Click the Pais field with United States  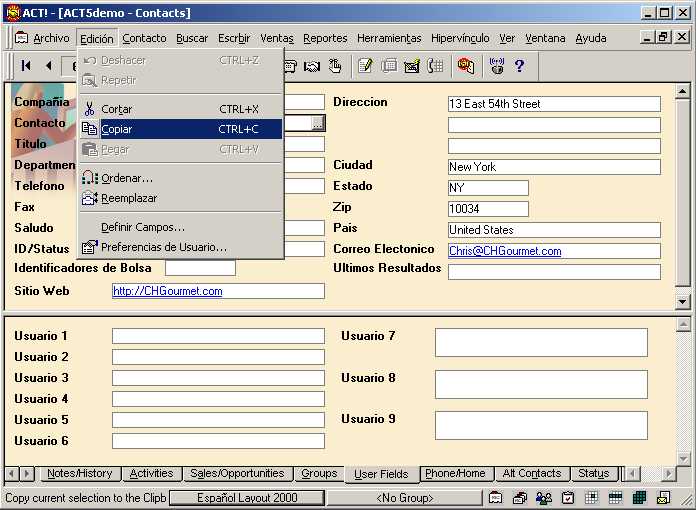tap(554, 230)
